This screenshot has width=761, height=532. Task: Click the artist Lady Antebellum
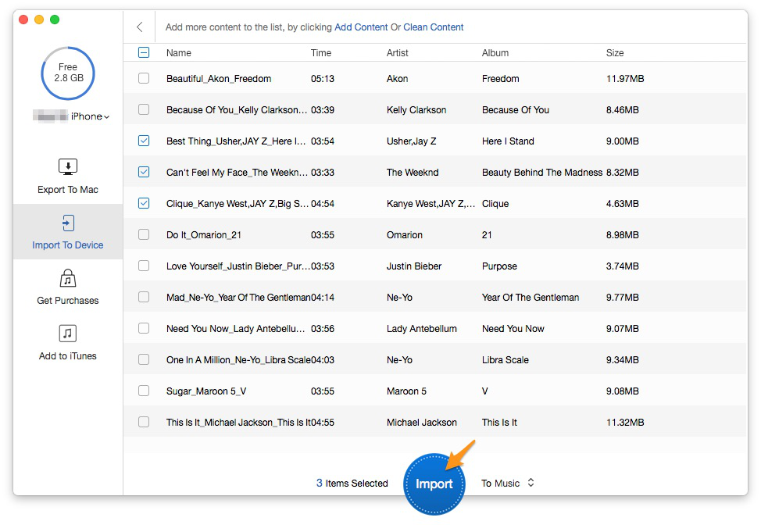422,329
